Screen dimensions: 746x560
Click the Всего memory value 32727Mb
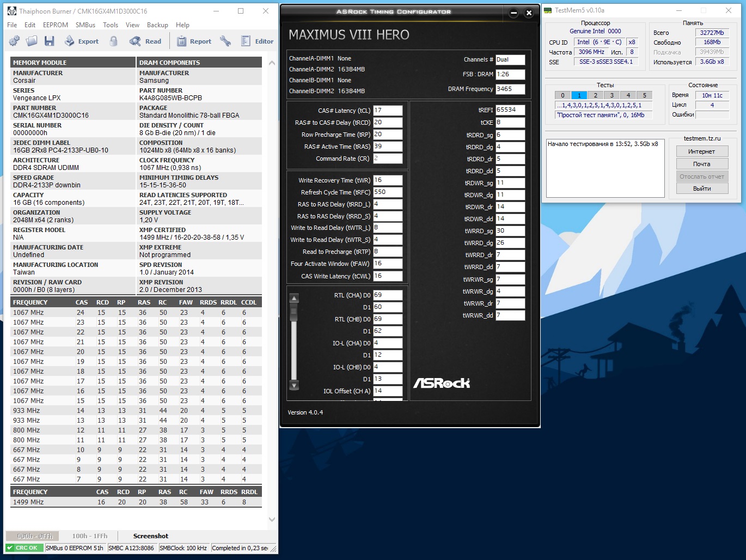pos(712,33)
